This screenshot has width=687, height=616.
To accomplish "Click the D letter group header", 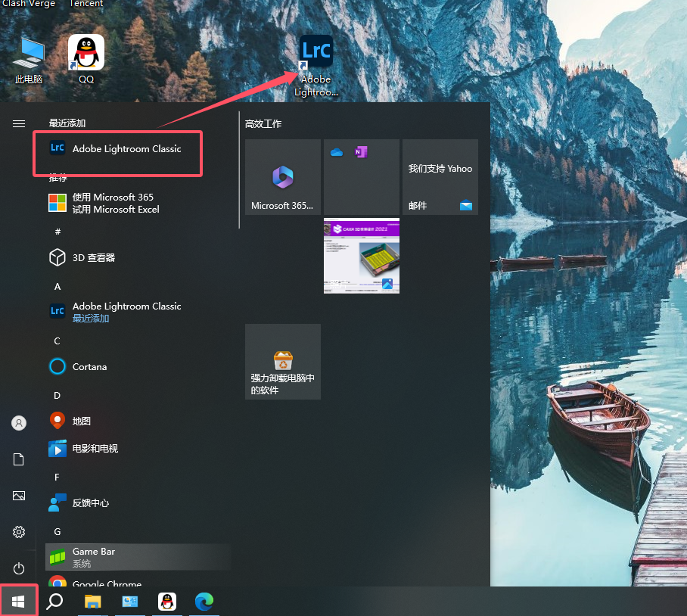I will coord(57,395).
